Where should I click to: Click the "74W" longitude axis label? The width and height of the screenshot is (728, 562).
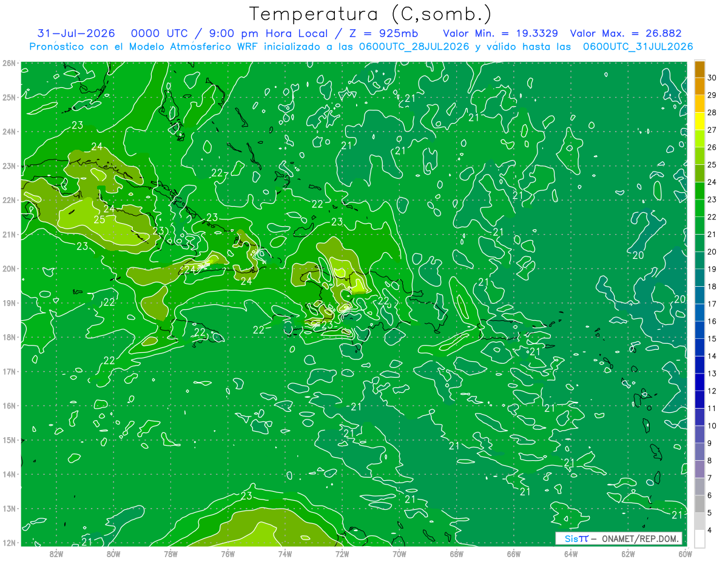tap(285, 554)
